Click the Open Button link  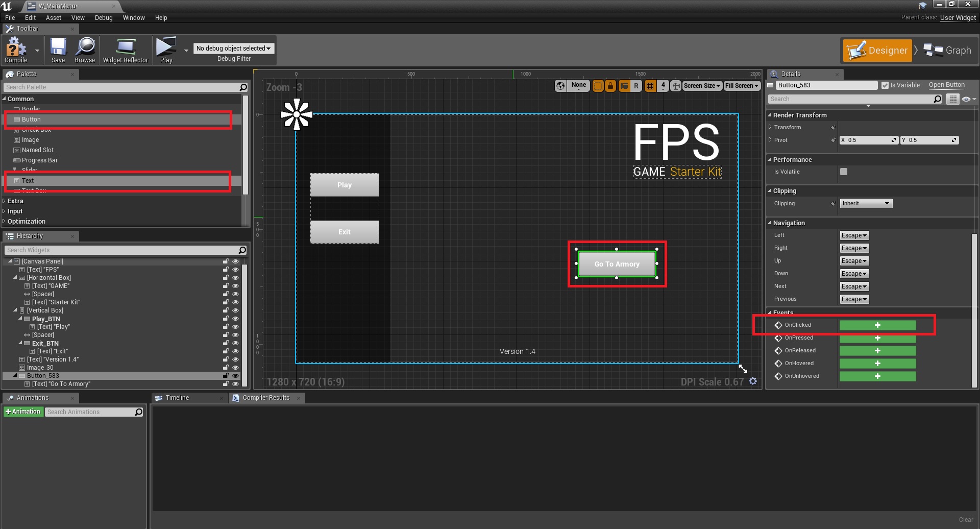point(946,85)
